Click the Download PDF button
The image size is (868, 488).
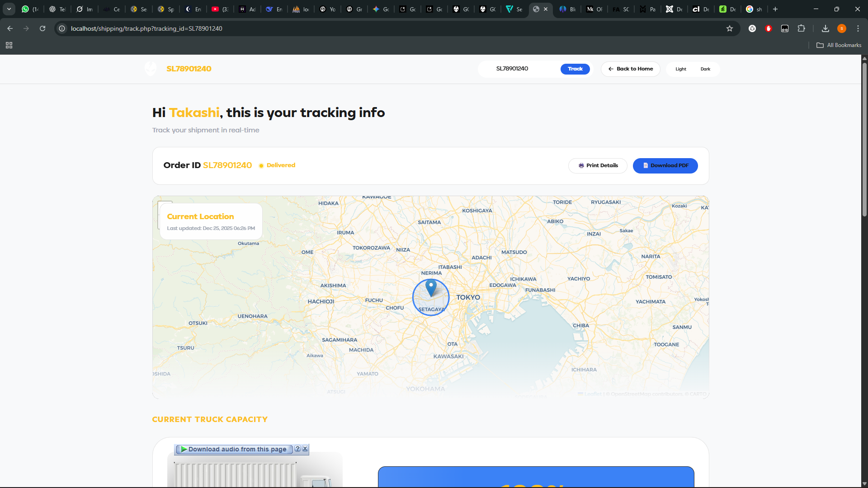[x=665, y=165]
